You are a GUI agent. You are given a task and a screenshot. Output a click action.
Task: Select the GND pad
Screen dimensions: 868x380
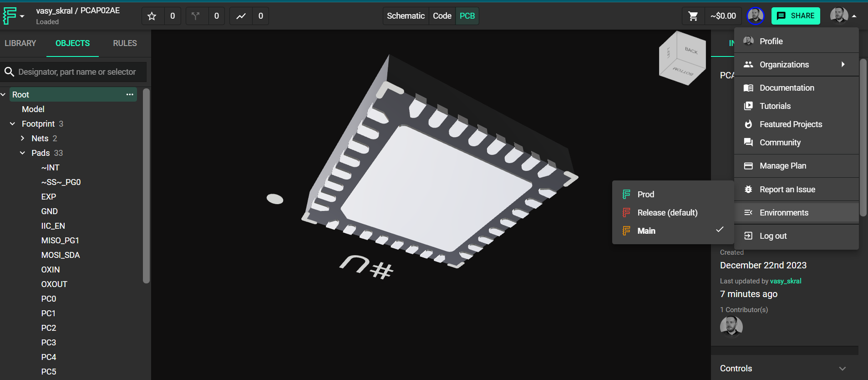point(49,211)
